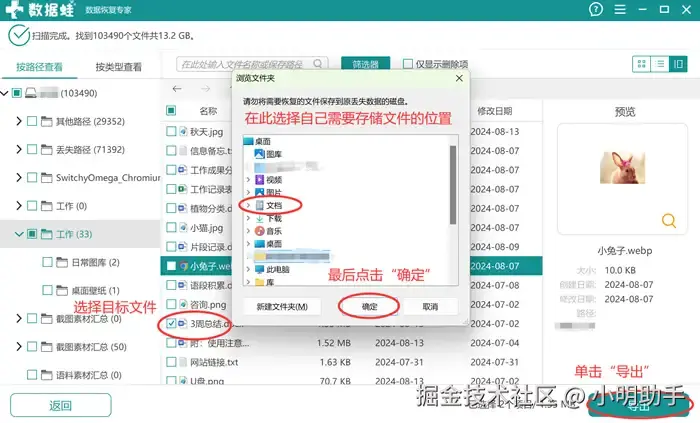Sort by the 修改日期 column header
This screenshot has width=700, height=423.
point(495,111)
